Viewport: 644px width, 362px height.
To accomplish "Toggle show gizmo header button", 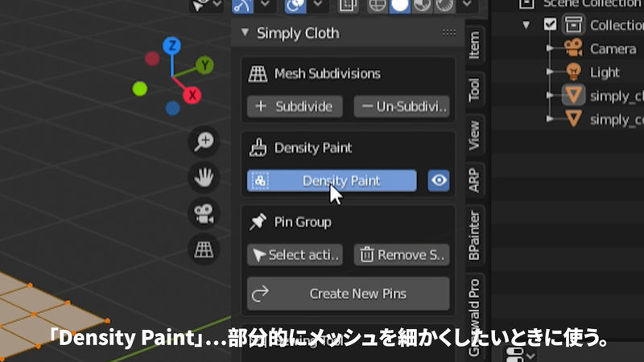I will [242, 5].
